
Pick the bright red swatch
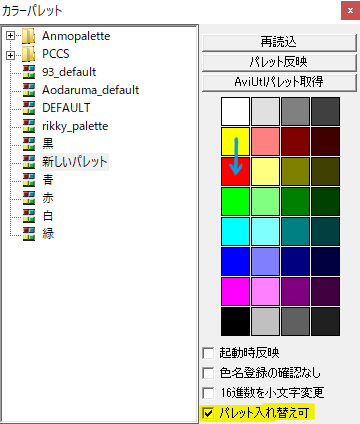[x=235, y=171]
